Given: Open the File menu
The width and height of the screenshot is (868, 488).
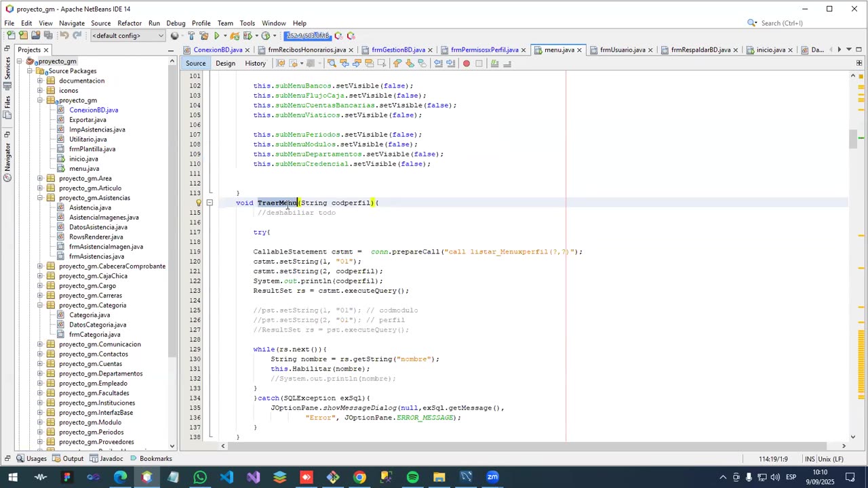Looking at the screenshot, I should tap(9, 23).
